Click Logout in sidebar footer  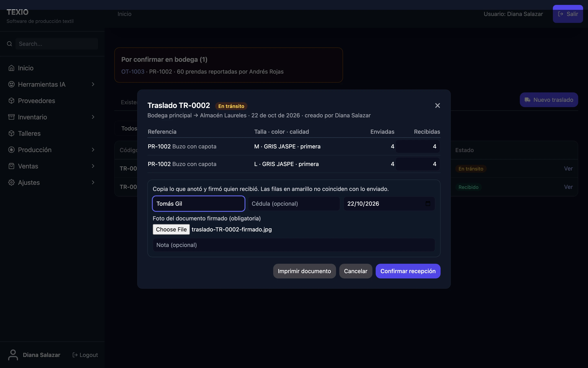click(85, 355)
